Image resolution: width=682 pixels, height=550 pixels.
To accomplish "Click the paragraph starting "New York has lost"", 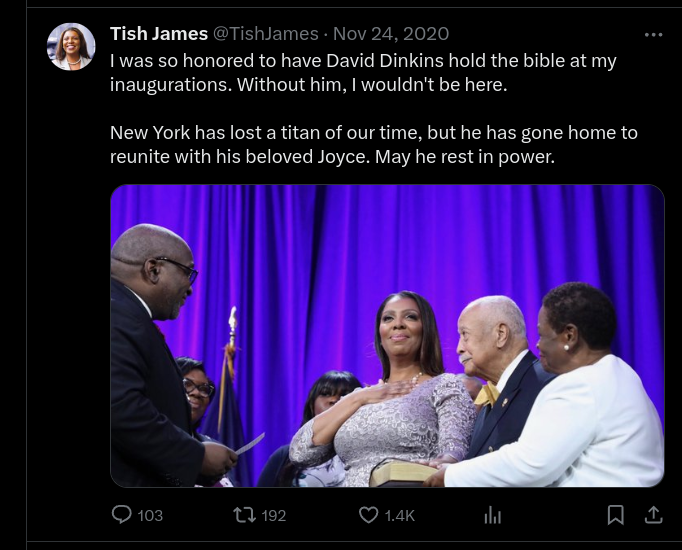I will tap(373, 145).
